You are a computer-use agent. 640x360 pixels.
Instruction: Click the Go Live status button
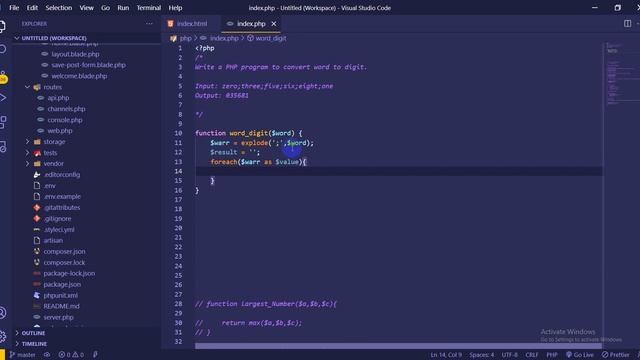coord(580,355)
